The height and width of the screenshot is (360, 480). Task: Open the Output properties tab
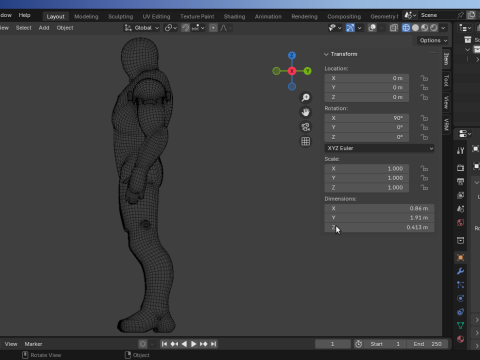pyautogui.click(x=461, y=181)
